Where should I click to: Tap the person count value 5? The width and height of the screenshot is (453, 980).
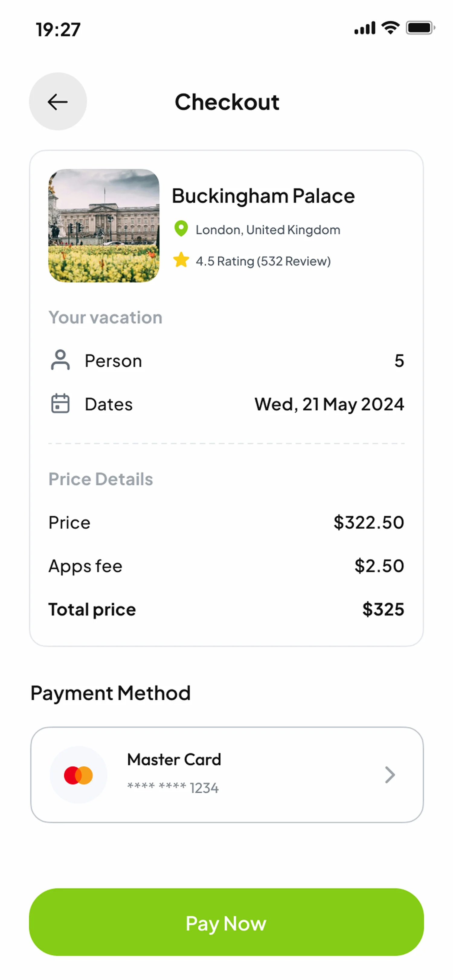pos(399,361)
